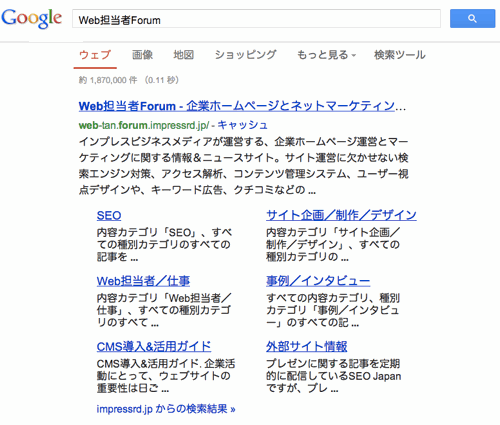Image resolution: width=500 pixels, height=425 pixels.
Task: Focus the search field containing Web担当者Forum
Action: (256, 19)
